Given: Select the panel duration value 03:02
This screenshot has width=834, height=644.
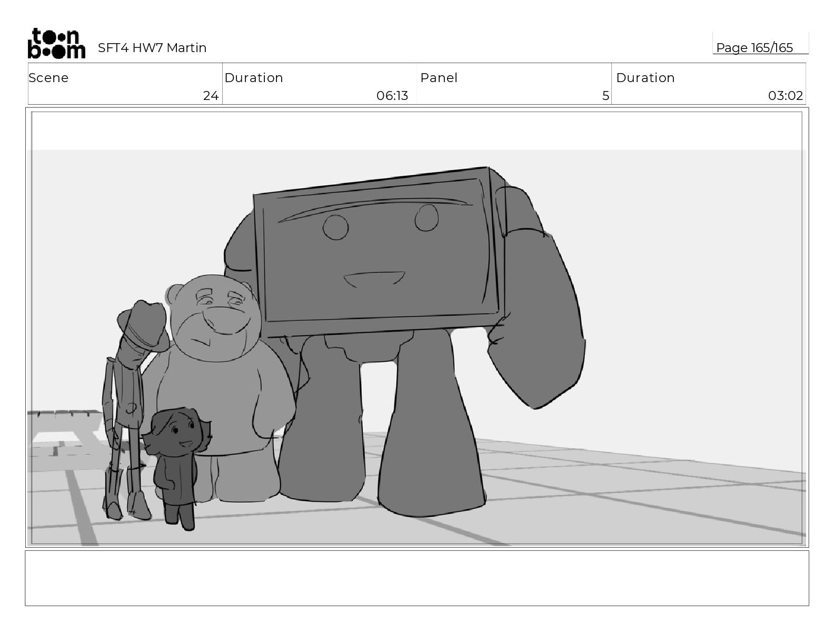Looking at the screenshot, I should (x=786, y=96).
